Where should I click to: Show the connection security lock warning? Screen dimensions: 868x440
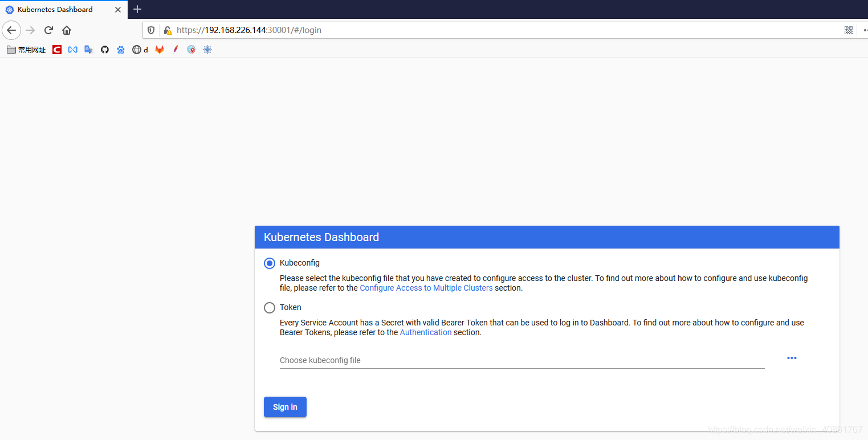tap(168, 30)
